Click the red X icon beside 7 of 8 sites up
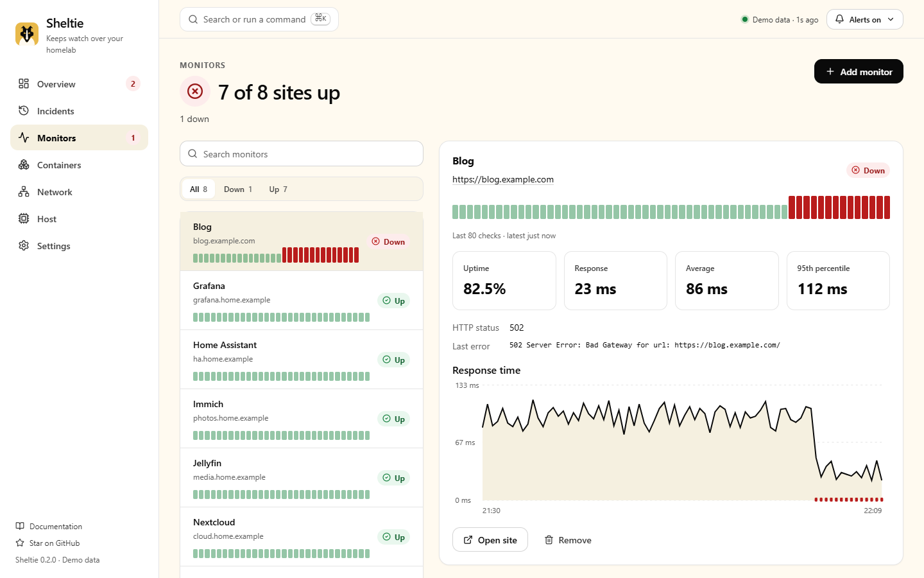924x578 pixels. click(x=195, y=92)
